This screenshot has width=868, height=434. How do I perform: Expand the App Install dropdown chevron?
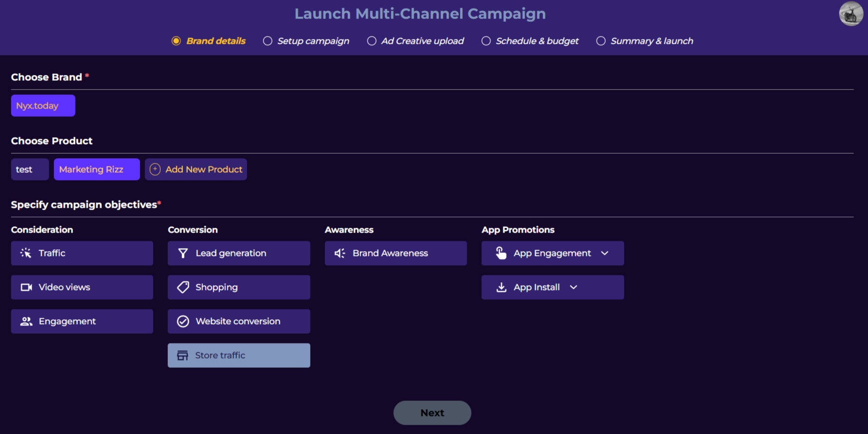click(574, 287)
